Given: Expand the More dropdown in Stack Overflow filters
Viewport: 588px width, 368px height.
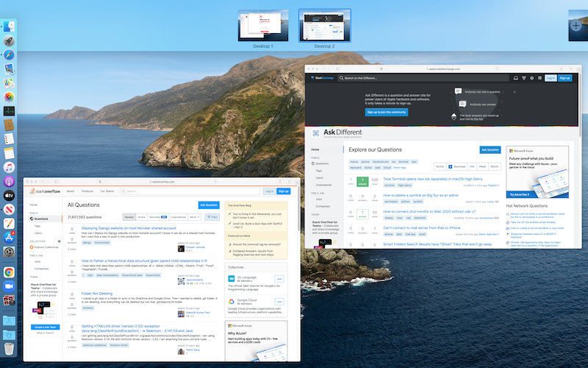Looking at the screenshot, I should [195, 217].
